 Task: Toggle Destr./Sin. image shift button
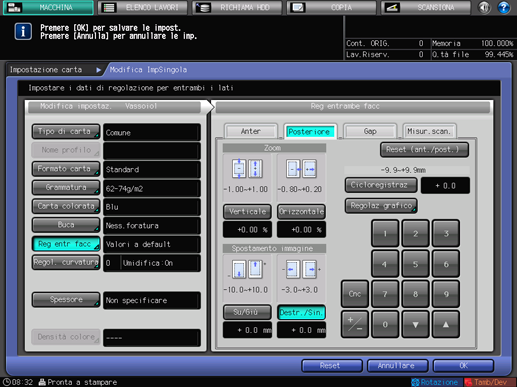click(x=301, y=312)
